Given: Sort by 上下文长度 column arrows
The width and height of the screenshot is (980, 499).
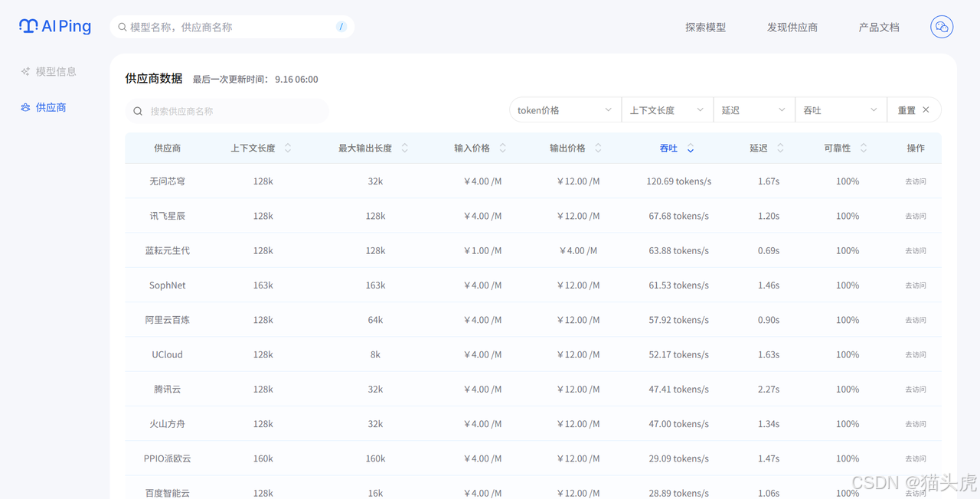Looking at the screenshot, I should pos(288,148).
